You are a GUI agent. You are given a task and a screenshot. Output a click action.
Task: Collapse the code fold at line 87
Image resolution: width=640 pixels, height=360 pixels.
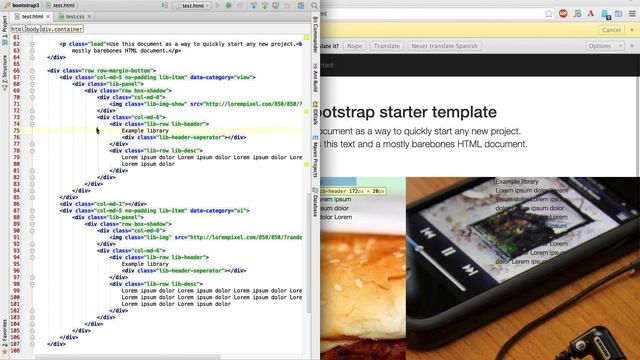32,211
